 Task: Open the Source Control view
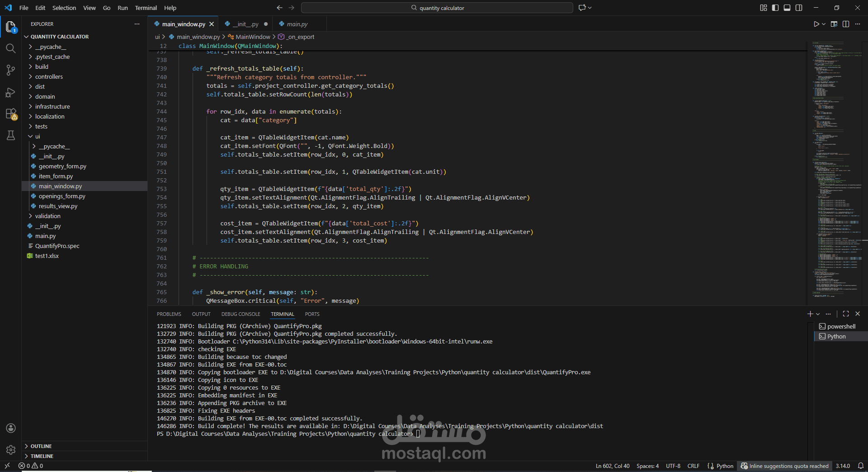(x=11, y=70)
